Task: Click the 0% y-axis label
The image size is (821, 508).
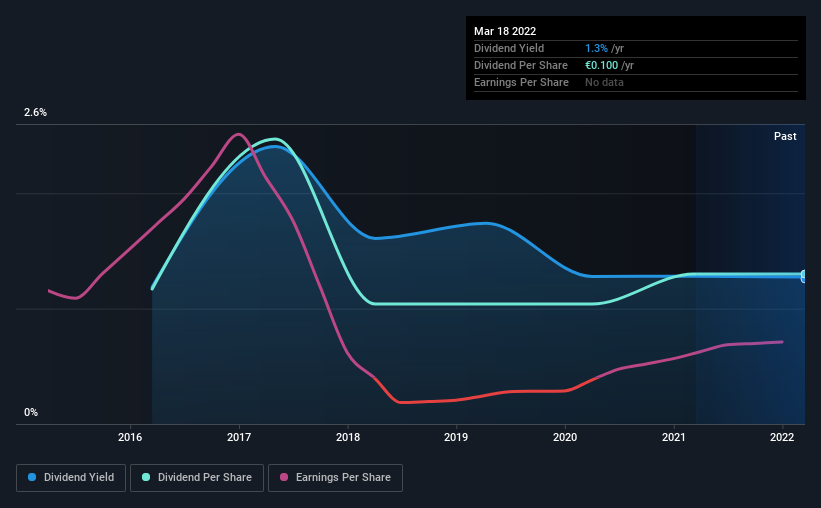Action: (31, 413)
